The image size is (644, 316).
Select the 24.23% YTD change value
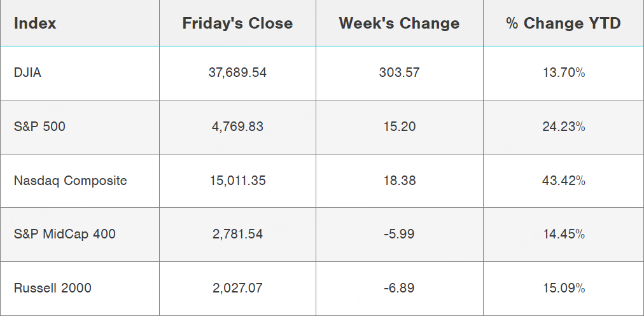[563, 127]
